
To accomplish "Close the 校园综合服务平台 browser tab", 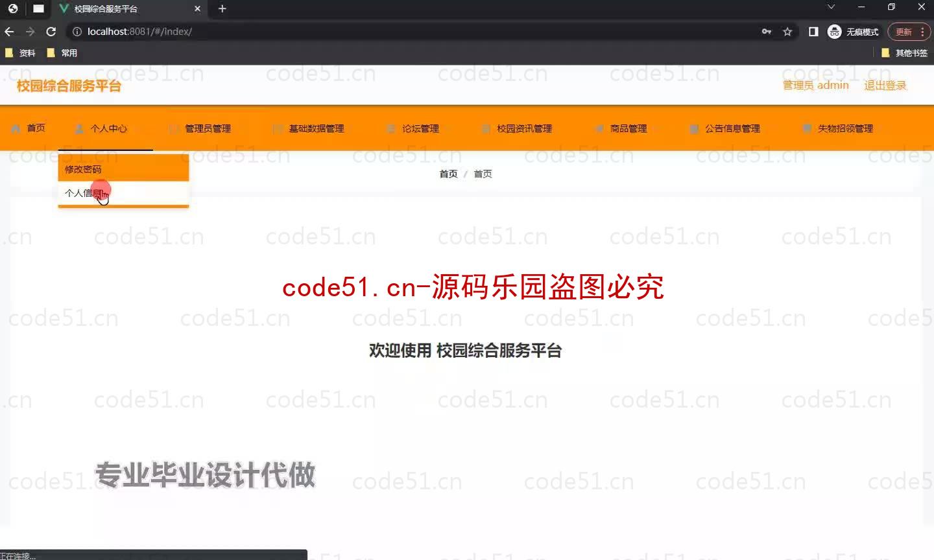I will [x=198, y=8].
